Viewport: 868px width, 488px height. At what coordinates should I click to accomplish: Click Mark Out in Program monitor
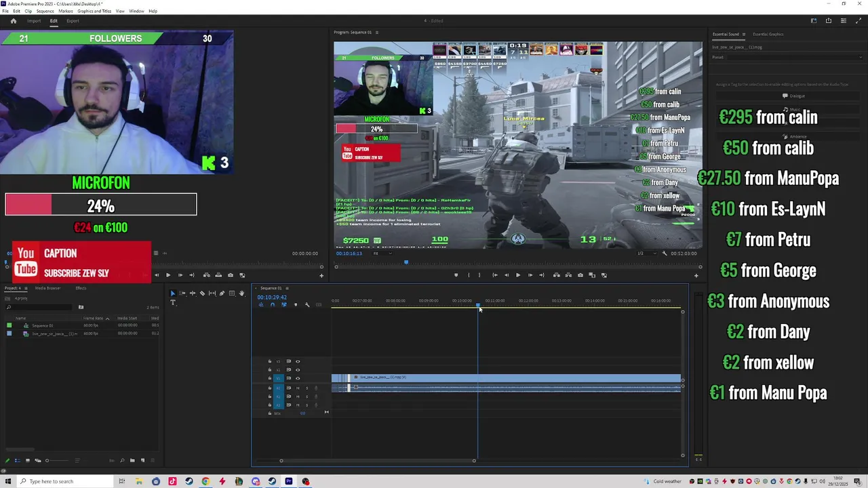479,275
